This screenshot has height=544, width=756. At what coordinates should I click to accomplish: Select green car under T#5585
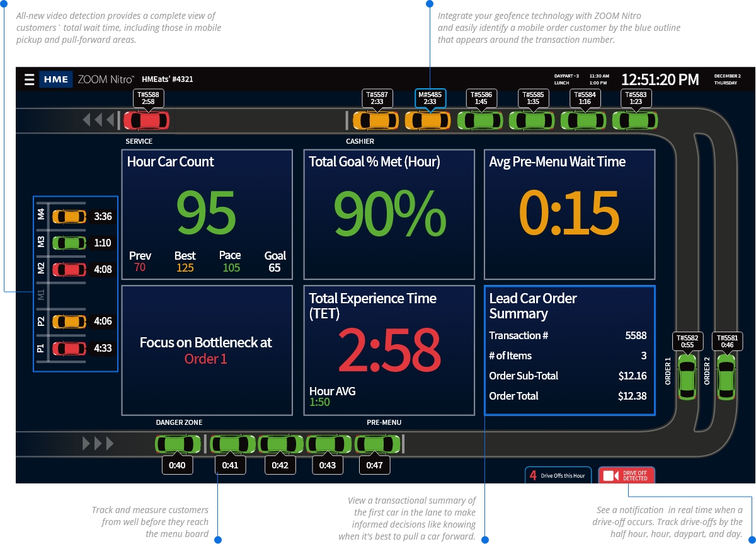click(x=532, y=120)
